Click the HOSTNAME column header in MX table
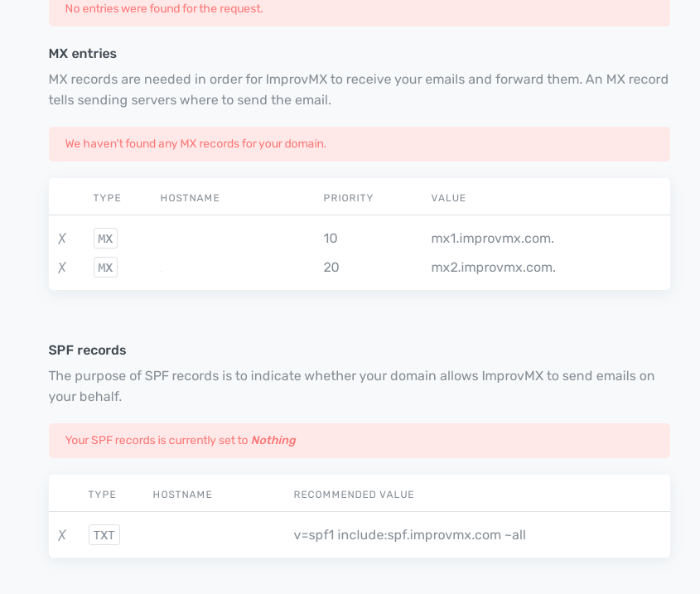The height and width of the screenshot is (594, 700). pyautogui.click(x=190, y=198)
